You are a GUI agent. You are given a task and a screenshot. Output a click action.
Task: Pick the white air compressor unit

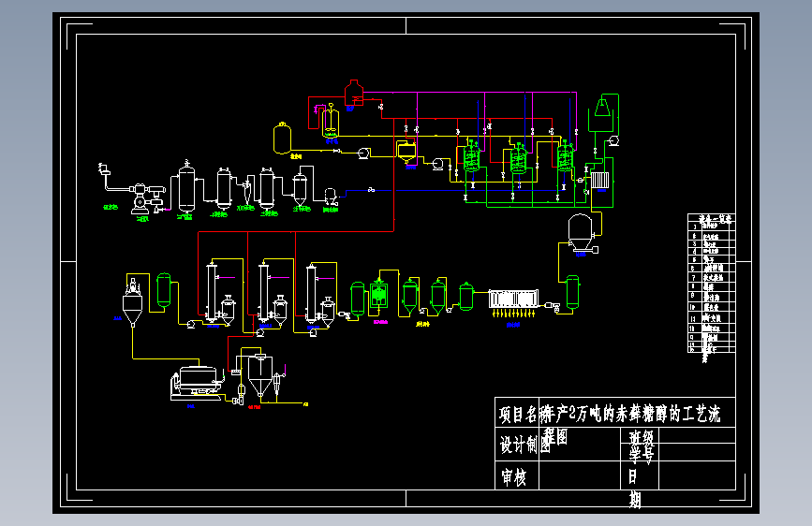point(148,198)
